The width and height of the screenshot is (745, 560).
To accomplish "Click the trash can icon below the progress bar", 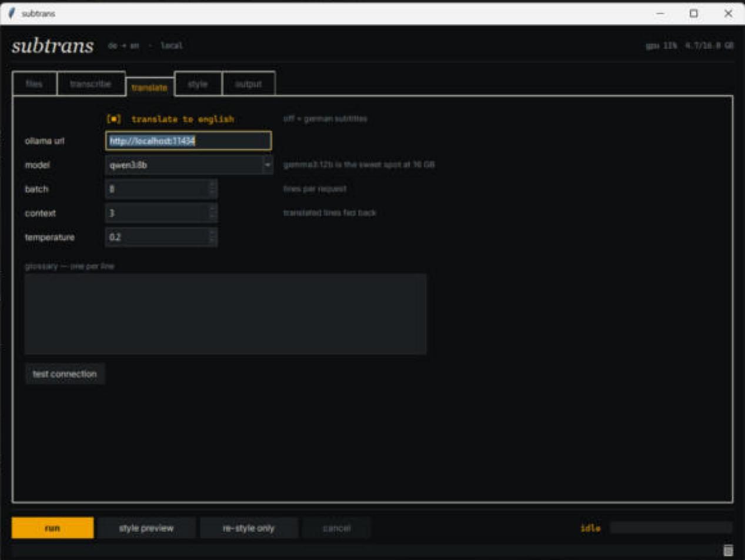I will [728, 550].
